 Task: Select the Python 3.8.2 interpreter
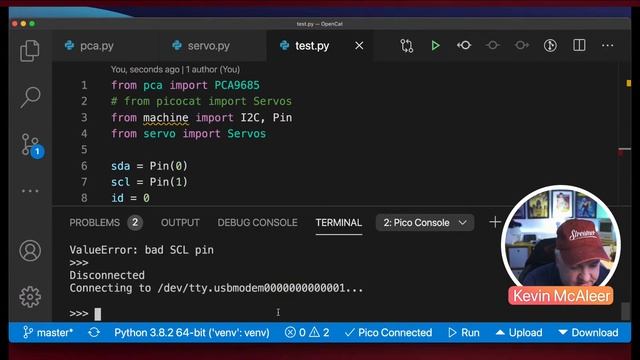[192, 333]
